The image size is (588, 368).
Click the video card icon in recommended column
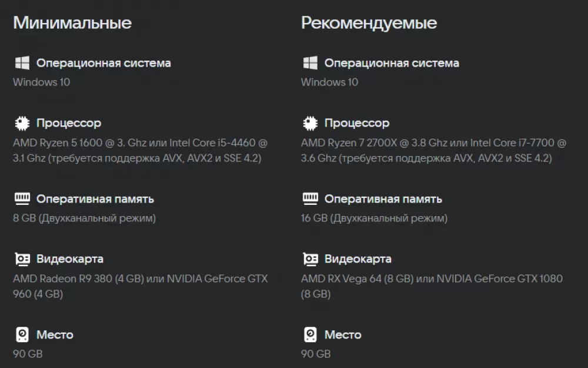pos(310,259)
